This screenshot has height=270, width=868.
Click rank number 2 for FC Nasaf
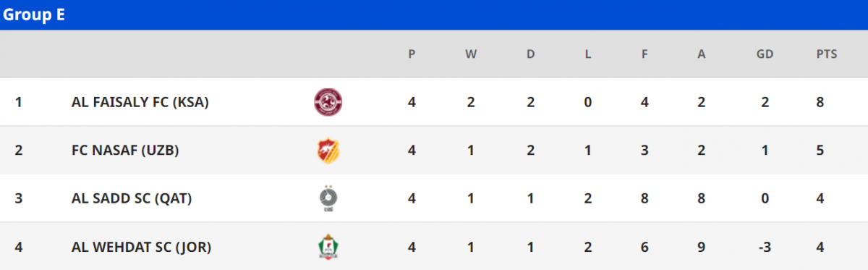(19, 151)
